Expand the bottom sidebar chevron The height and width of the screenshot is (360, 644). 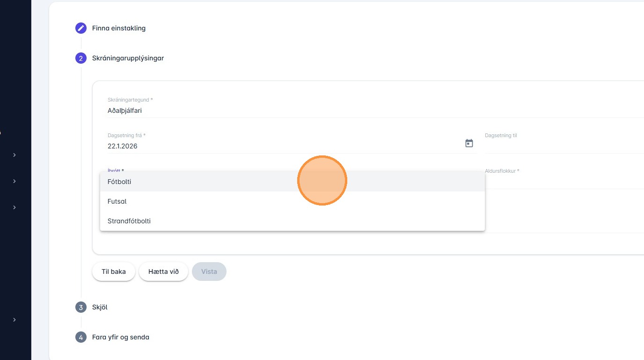[x=15, y=320]
